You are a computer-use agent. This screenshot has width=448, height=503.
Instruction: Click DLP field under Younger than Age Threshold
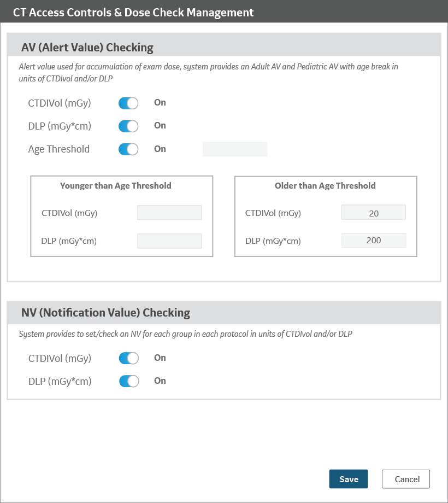pos(169,241)
